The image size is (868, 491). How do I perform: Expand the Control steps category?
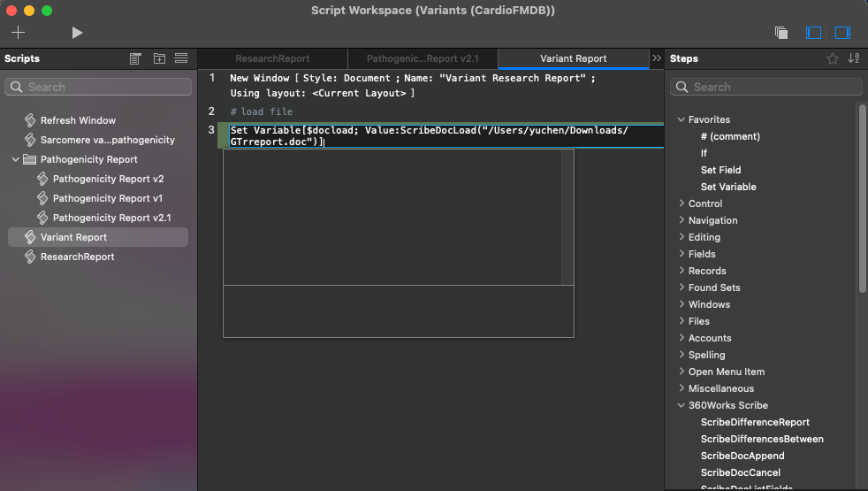(x=681, y=203)
